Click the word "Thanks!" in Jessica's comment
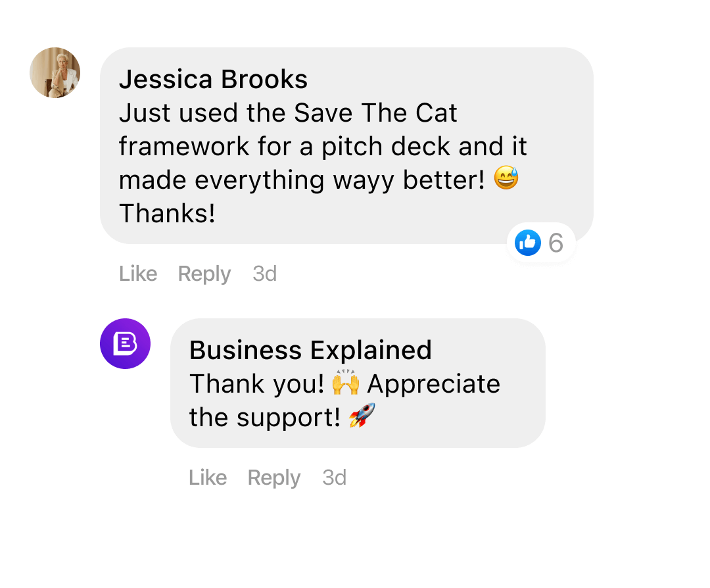The image size is (710, 588). 167,213
